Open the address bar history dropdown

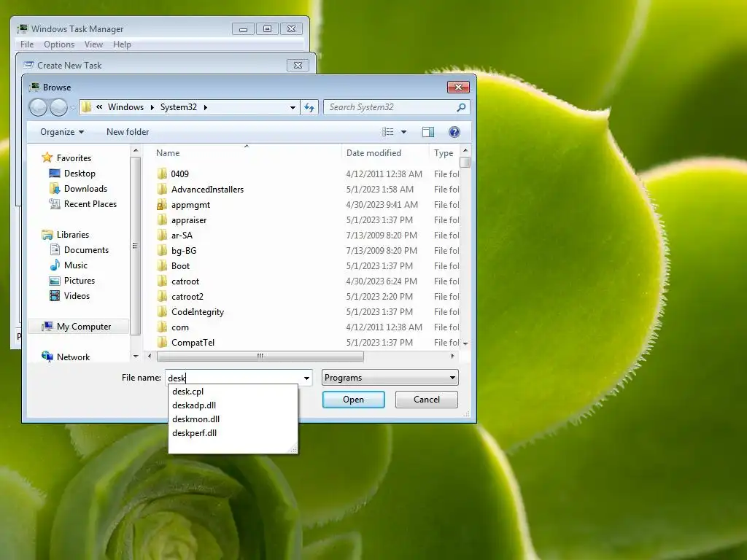tap(293, 108)
